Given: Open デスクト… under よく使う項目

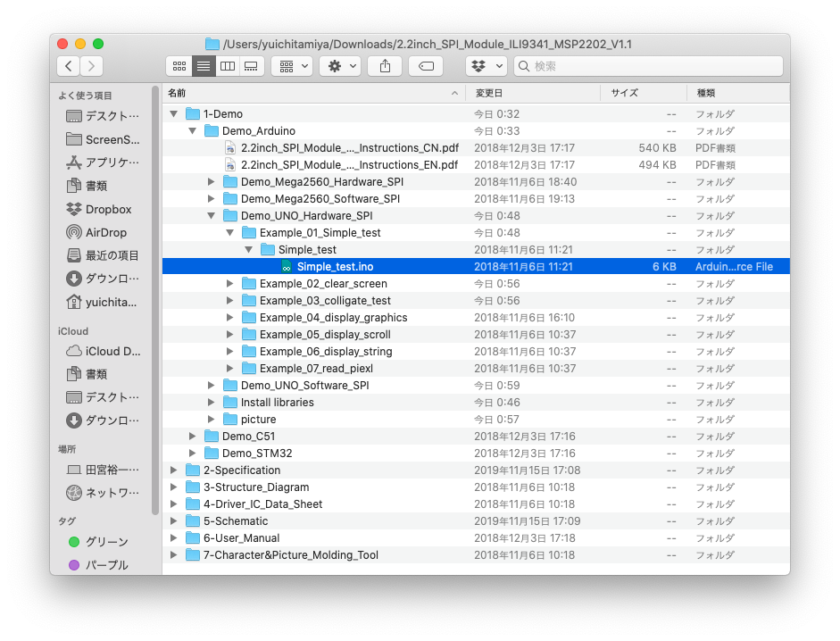Looking at the screenshot, I should (103, 116).
